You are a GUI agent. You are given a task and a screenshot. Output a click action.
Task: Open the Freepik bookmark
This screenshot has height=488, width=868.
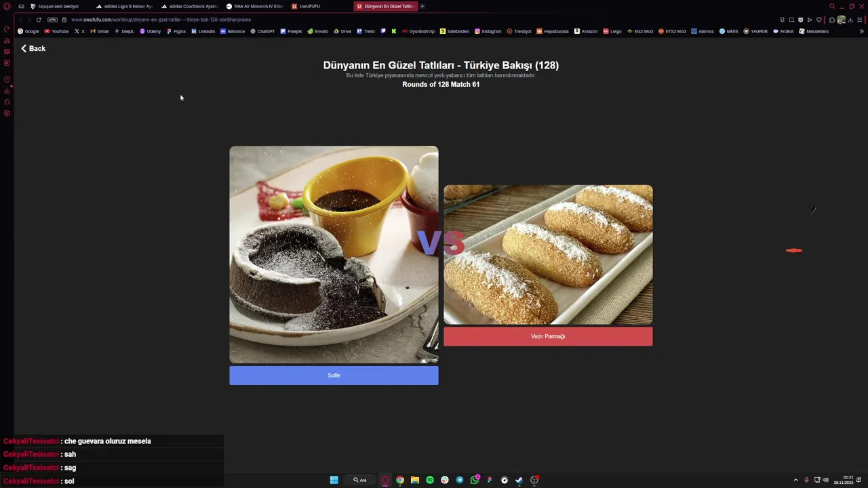pyautogui.click(x=292, y=31)
